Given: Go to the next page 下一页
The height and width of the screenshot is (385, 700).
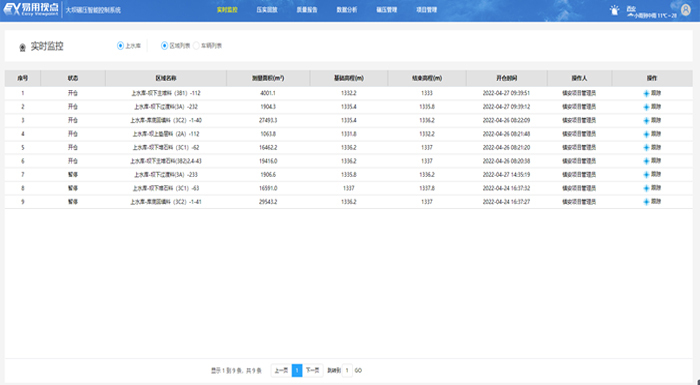Looking at the screenshot, I should [312, 370].
